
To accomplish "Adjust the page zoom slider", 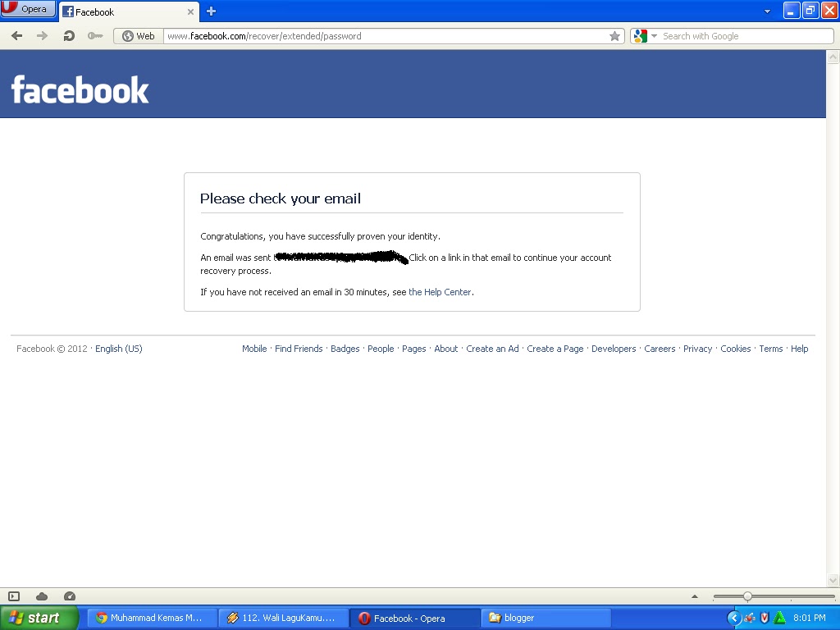I will coord(747,596).
